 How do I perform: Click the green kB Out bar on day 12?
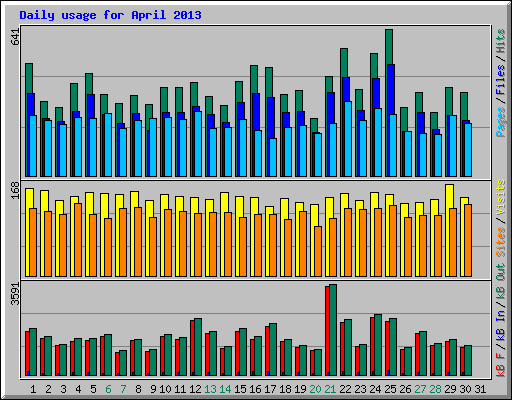click(x=198, y=347)
